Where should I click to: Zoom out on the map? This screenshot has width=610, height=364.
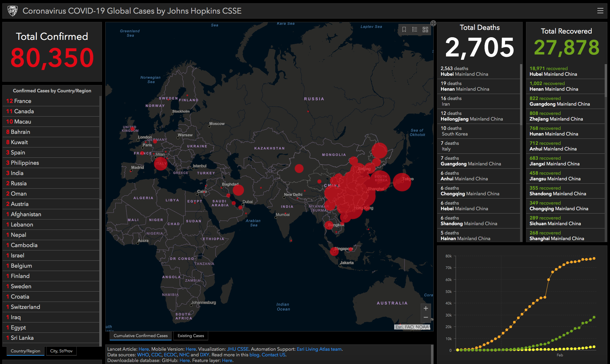click(426, 318)
